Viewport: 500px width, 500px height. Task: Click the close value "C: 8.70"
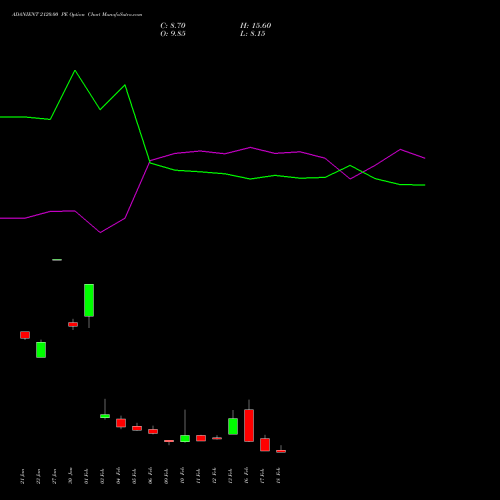pos(173,26)
